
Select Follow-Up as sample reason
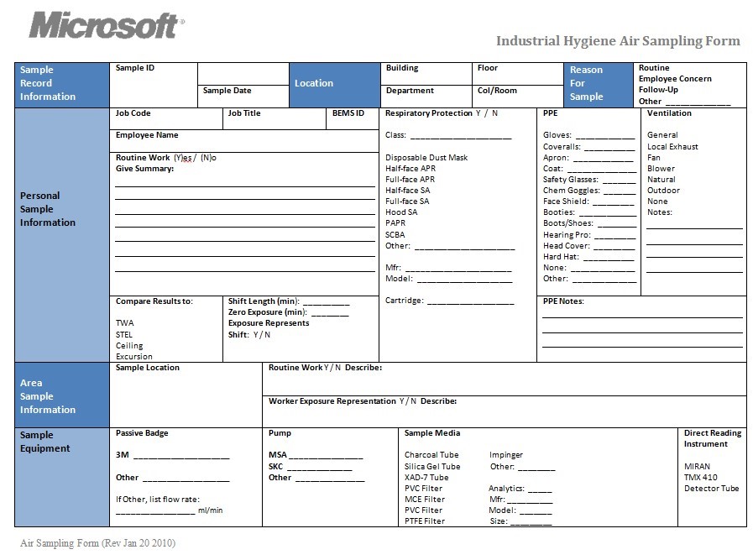pyautogui.click(x=658, y=90)
